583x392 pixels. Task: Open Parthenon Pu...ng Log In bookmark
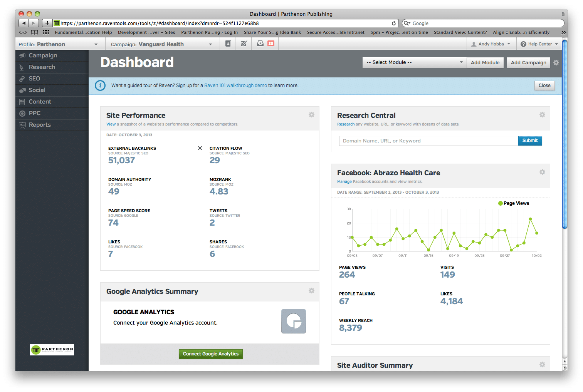pos(209,32)
